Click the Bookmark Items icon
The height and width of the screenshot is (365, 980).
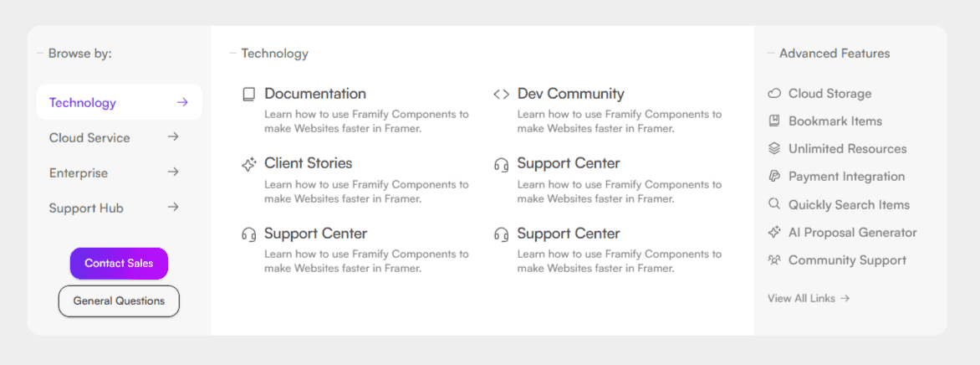(x=774, y=121)
